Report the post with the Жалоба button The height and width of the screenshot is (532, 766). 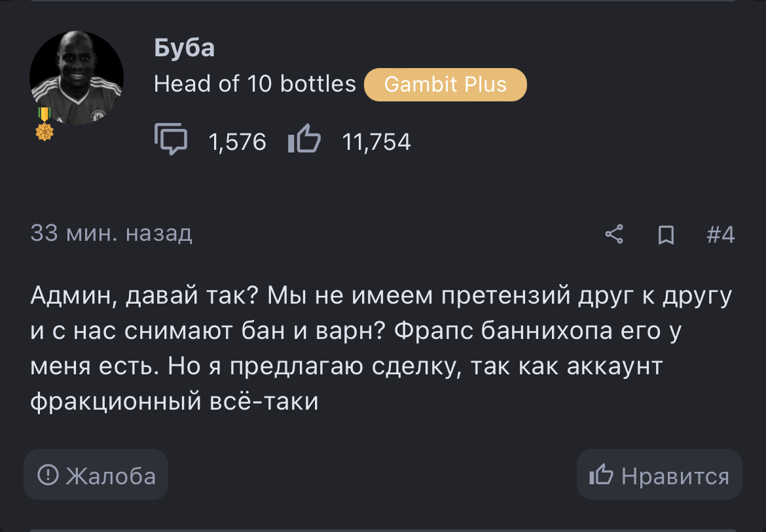(96, 475)
